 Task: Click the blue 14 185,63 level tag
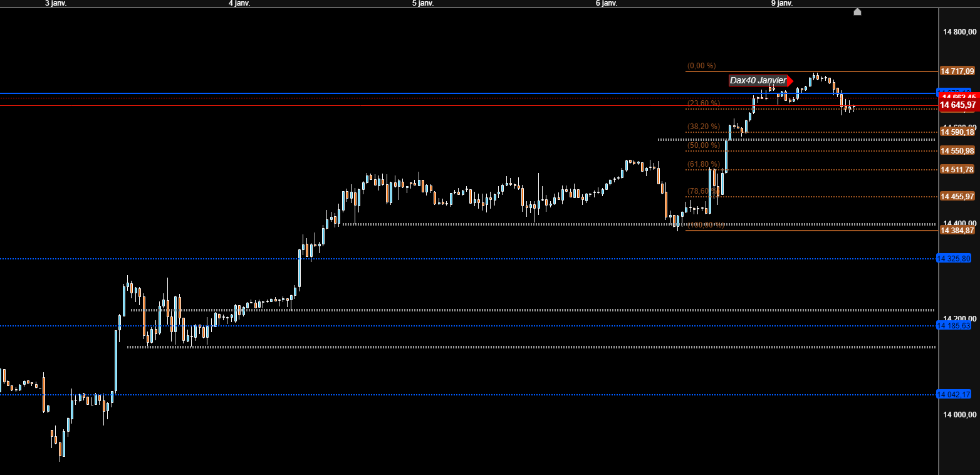coord(954,325)
